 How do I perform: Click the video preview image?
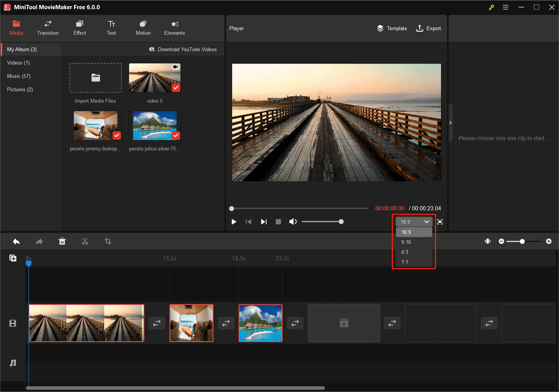(336, 122)
